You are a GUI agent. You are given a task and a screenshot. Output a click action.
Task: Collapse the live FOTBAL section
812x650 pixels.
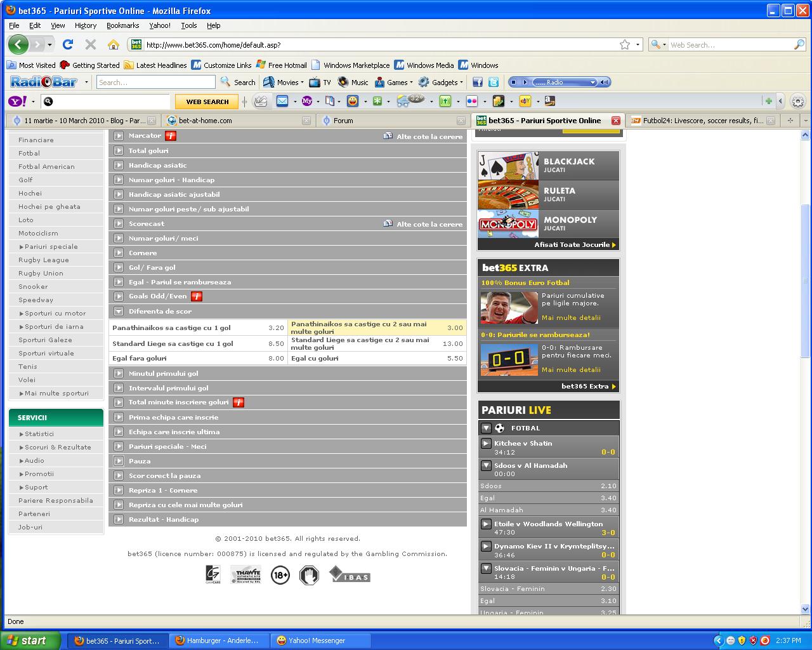(486, 428)
